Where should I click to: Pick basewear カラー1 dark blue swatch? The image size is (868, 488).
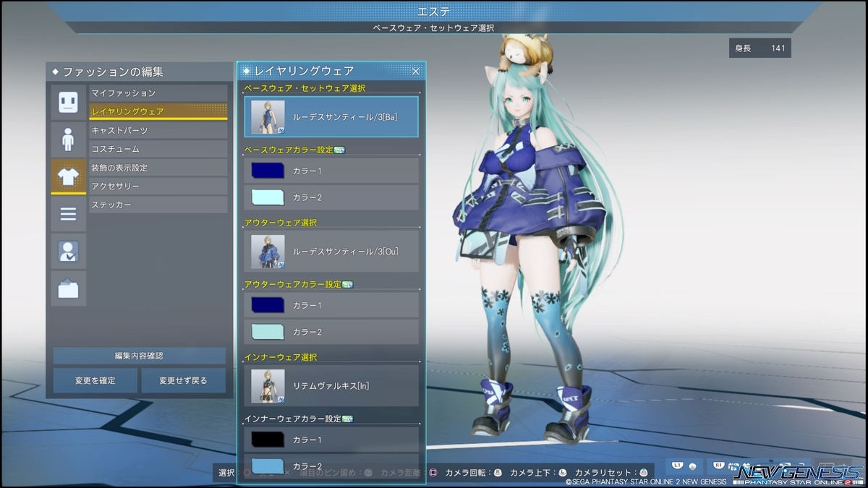268,171
